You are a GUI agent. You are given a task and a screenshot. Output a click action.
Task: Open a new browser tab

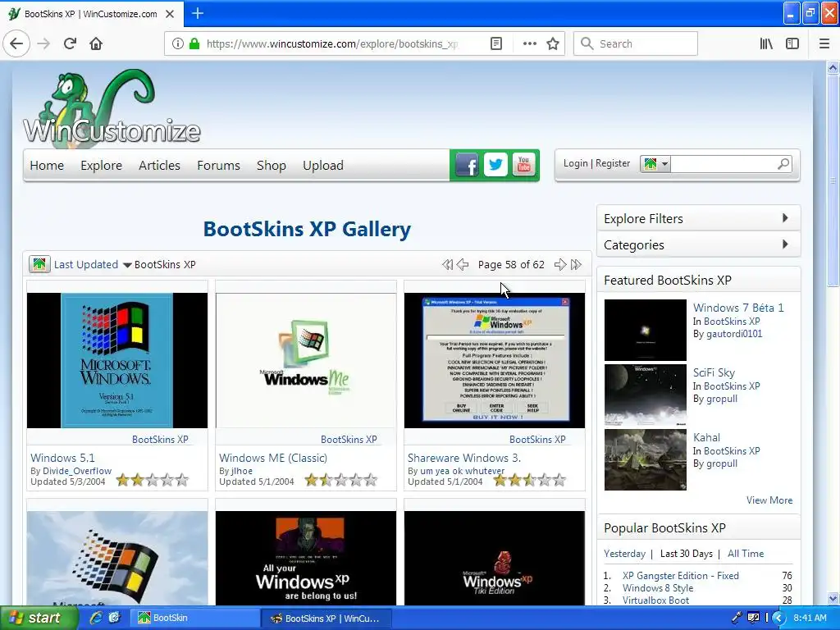point(198,13)
